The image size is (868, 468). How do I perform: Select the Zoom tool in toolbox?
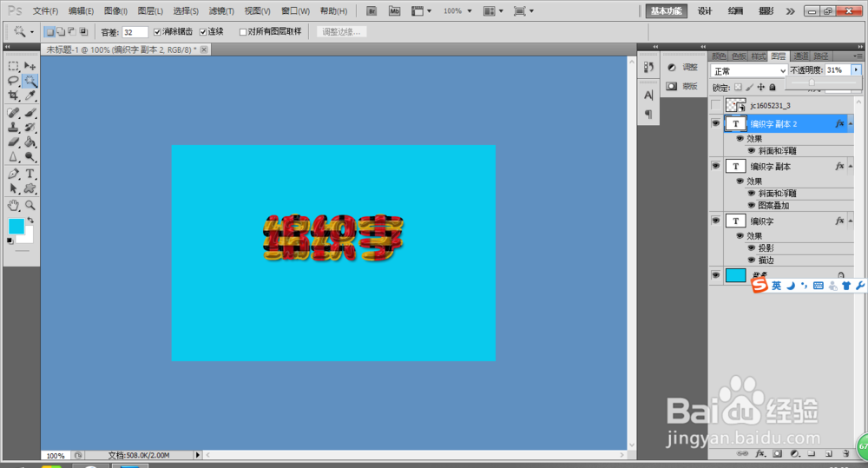coord(30,206)
